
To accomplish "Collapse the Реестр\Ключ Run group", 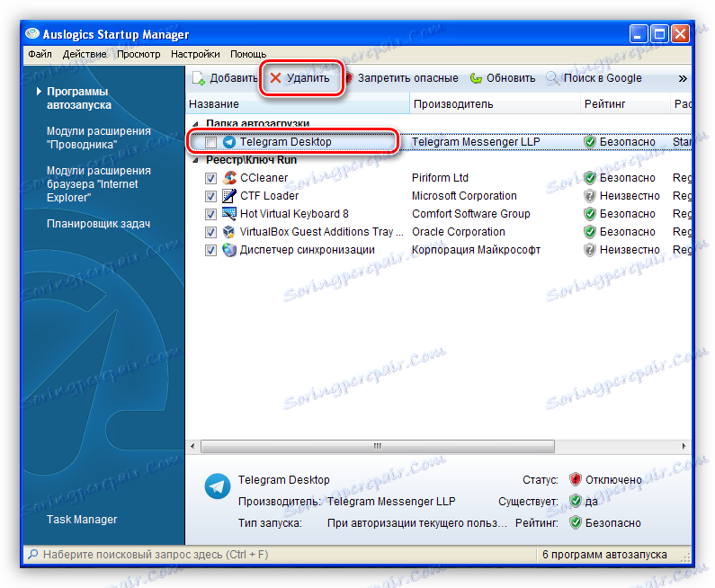I will coord(196,160).
